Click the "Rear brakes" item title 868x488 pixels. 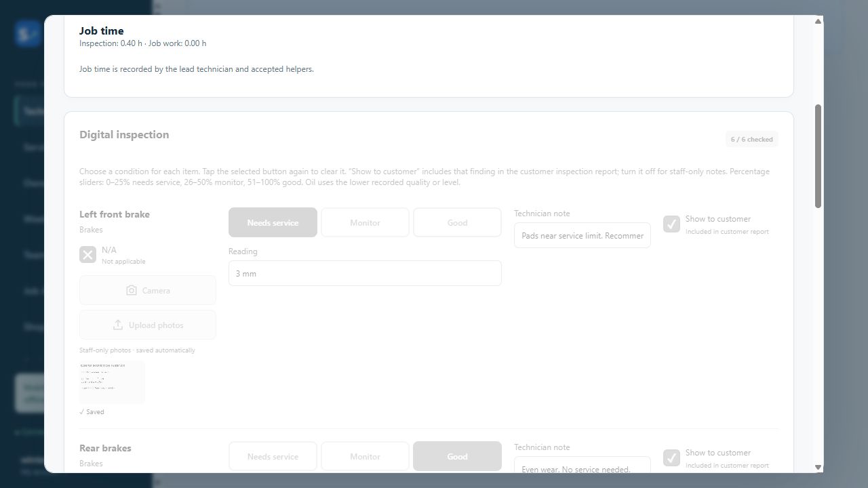[105, 448]
